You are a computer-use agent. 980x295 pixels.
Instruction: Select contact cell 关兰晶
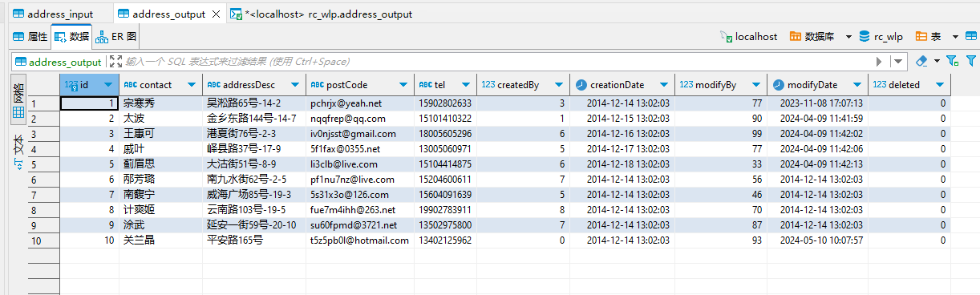(160, 240)
